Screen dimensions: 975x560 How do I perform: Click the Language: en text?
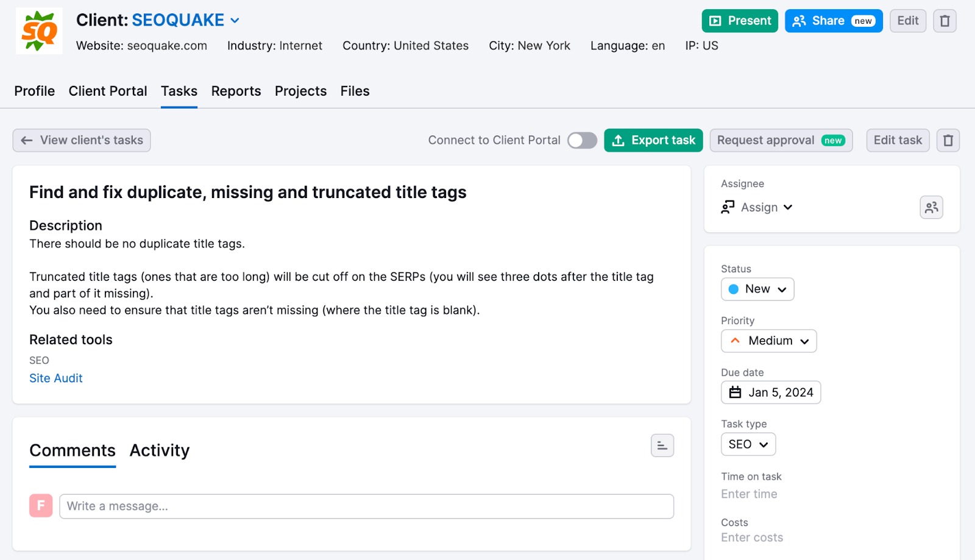pos(628,46)
